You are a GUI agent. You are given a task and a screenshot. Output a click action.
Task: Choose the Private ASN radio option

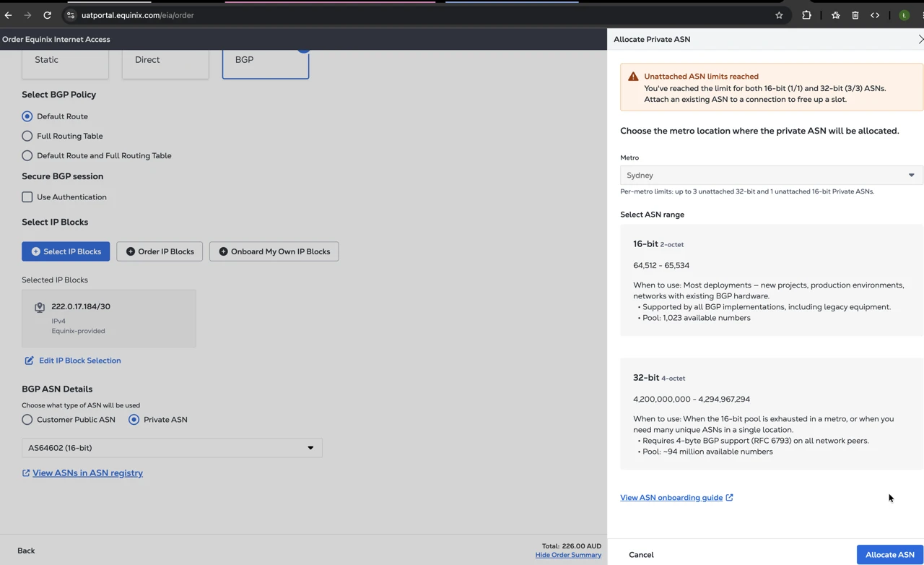[x=134, y=420]
